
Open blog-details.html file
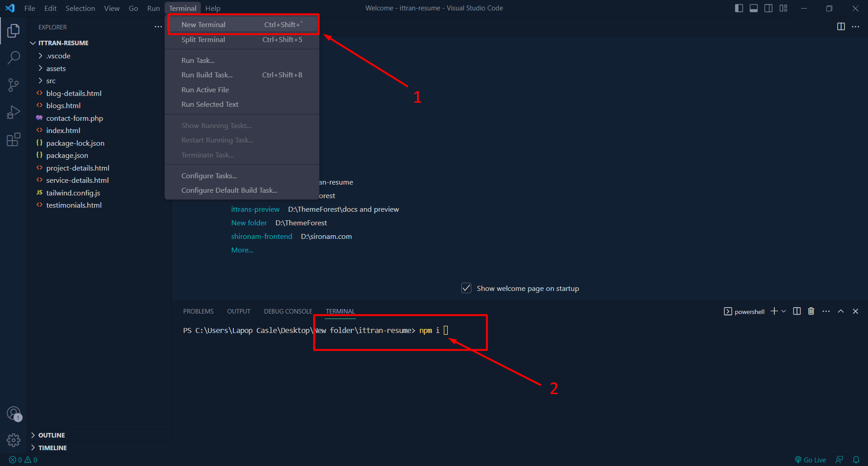pyautogui.click(x=74, y=94)
